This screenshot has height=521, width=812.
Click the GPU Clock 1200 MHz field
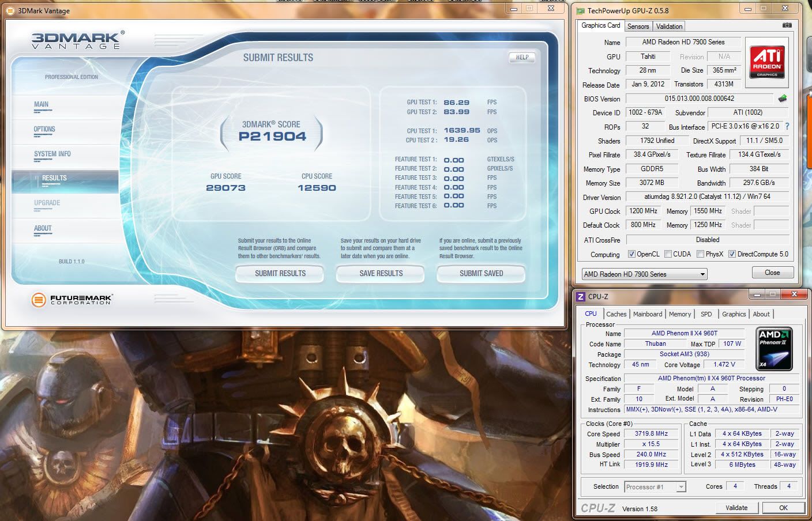click(644, 212)
